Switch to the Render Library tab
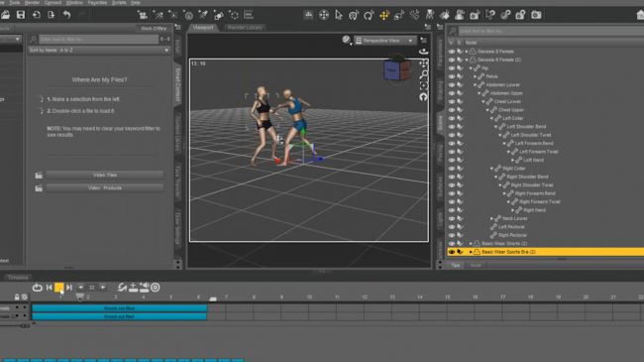Image resolution: width=644 pixels, height=362 pixels. 245,28
